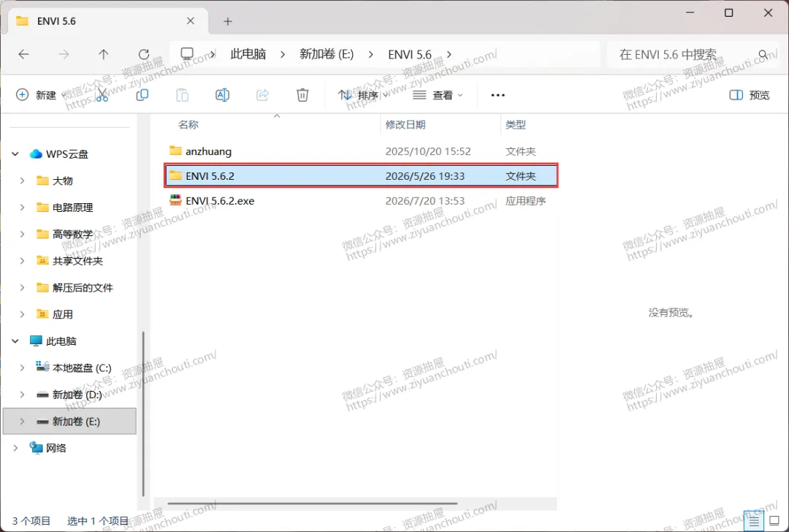Screen dimensions: 789x532
Task: Click 新加卷 (E:) in the address bar
Action: coord(327,54)
